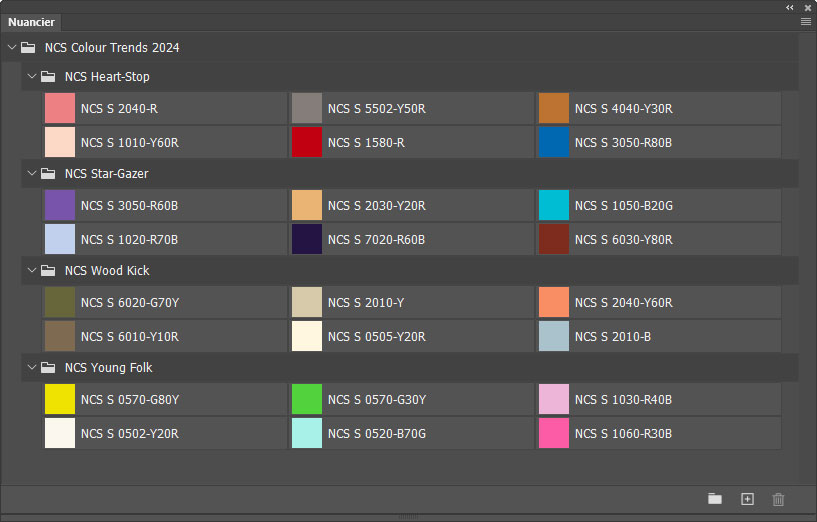Pick the aqua NCS S 0520-B70G swatch

pyautogui.click(x=307, y=433)
